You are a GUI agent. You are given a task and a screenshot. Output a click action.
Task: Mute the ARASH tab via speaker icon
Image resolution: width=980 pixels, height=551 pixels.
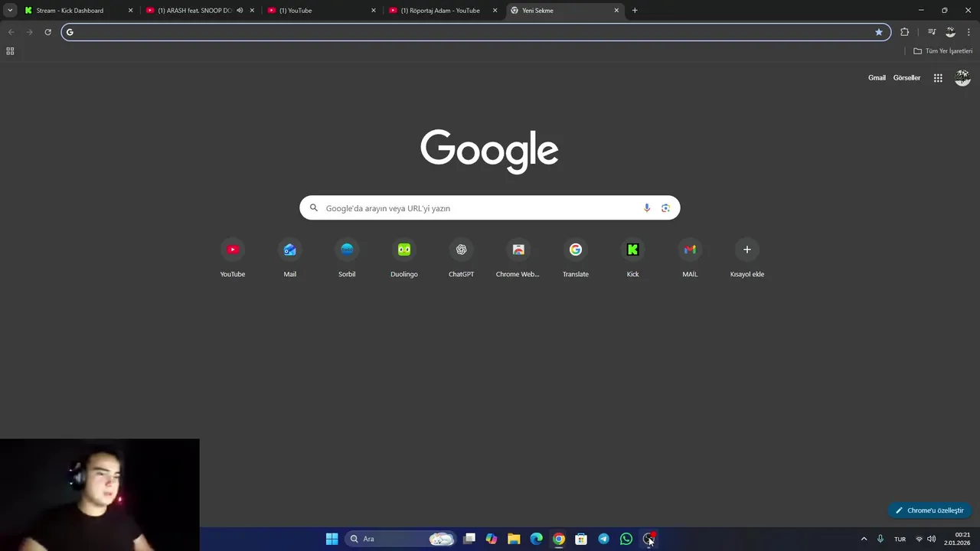click(x=240, y=11)
